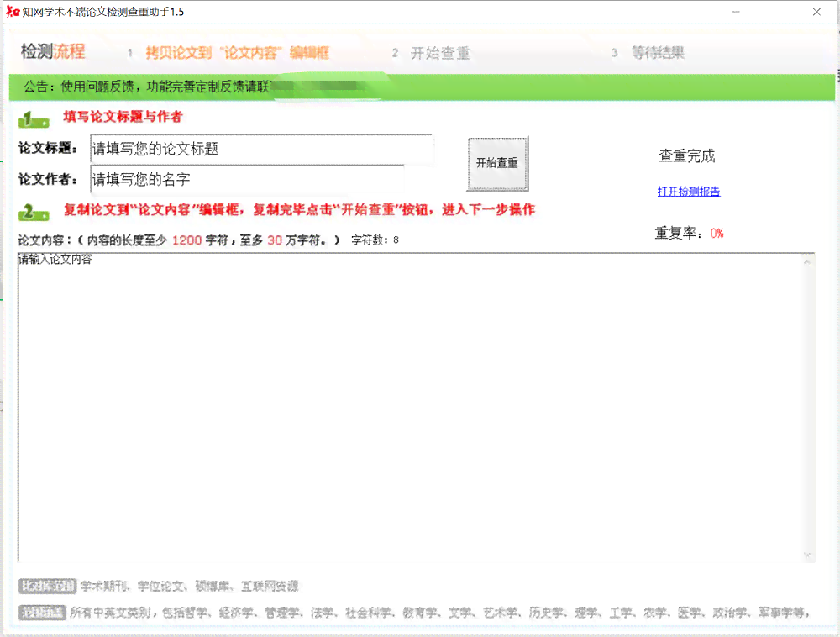This screenshot has height=637, width=840.
Task: Click the green step 2 badge icon
Action: [x=34, y=212]
